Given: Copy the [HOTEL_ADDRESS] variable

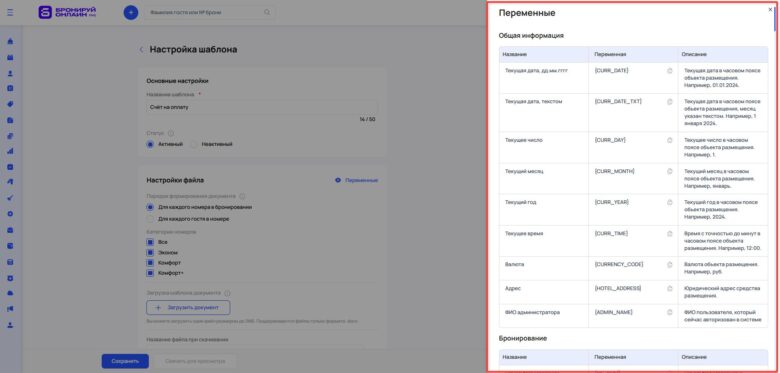Looking at the screenshot, I should click(x=670, y=288).
